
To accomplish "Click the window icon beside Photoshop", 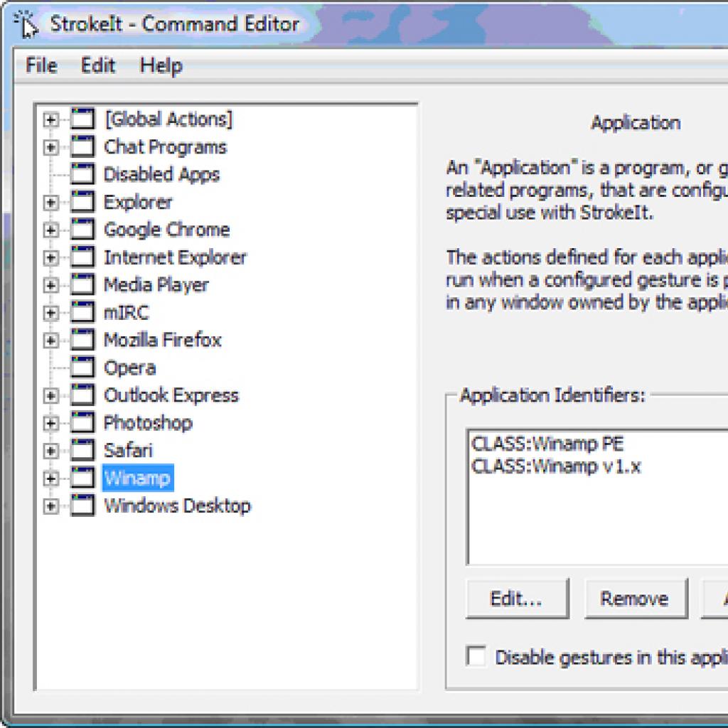I will click(82, 423).
